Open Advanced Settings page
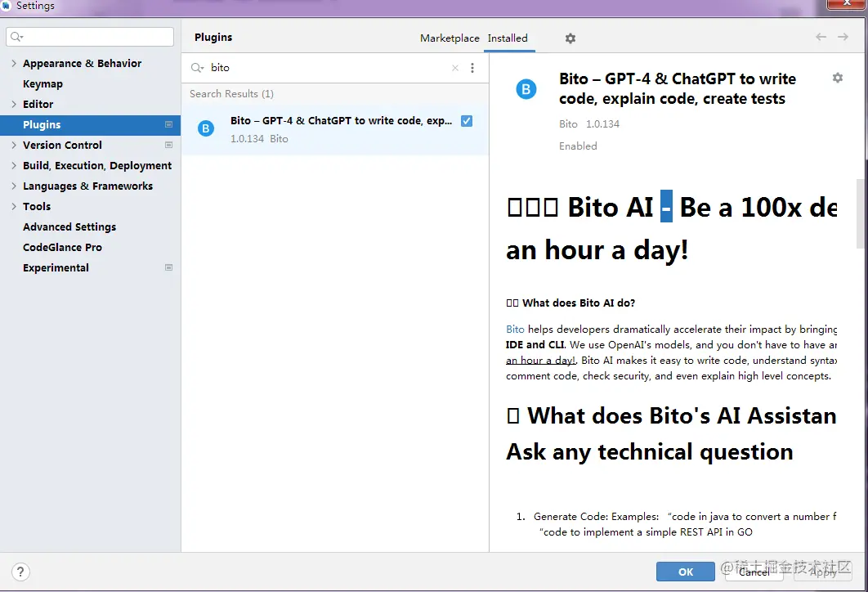 click(x=69, y=227)
